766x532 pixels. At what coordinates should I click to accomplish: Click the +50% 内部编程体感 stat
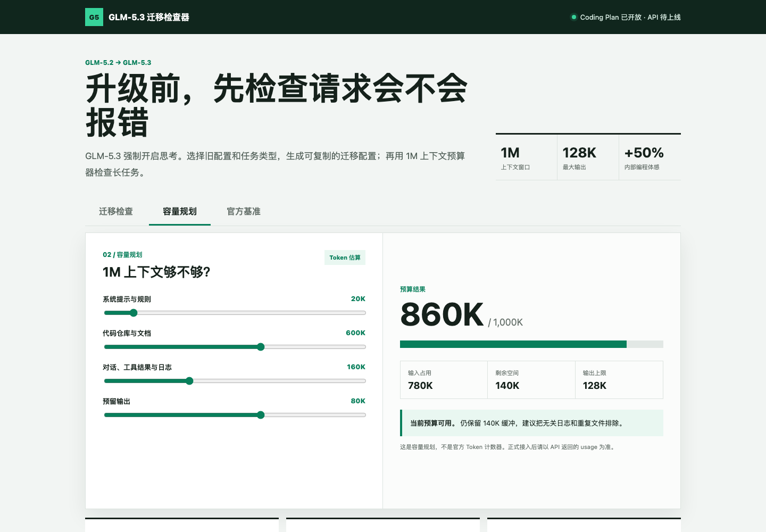(650, 157)
